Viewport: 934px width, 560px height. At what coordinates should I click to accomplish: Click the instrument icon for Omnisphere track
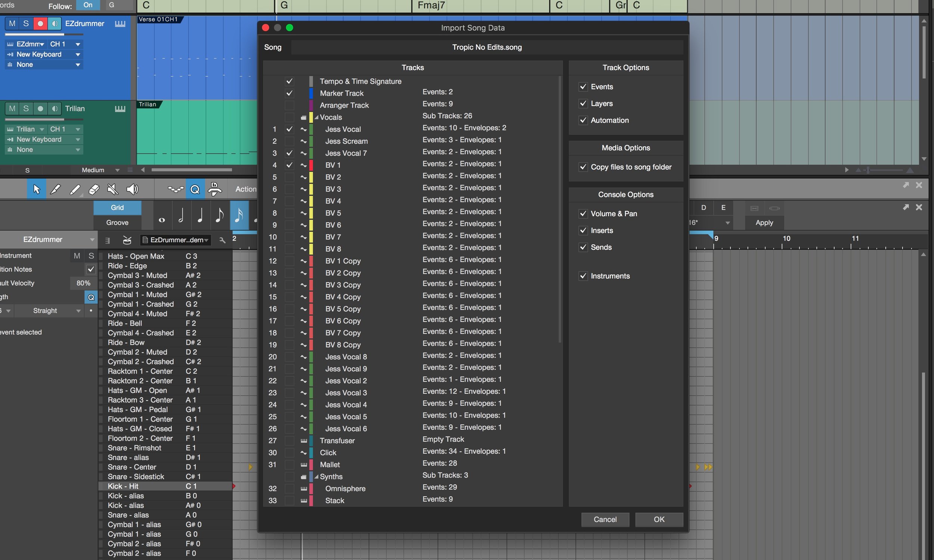tap(303, 489)
